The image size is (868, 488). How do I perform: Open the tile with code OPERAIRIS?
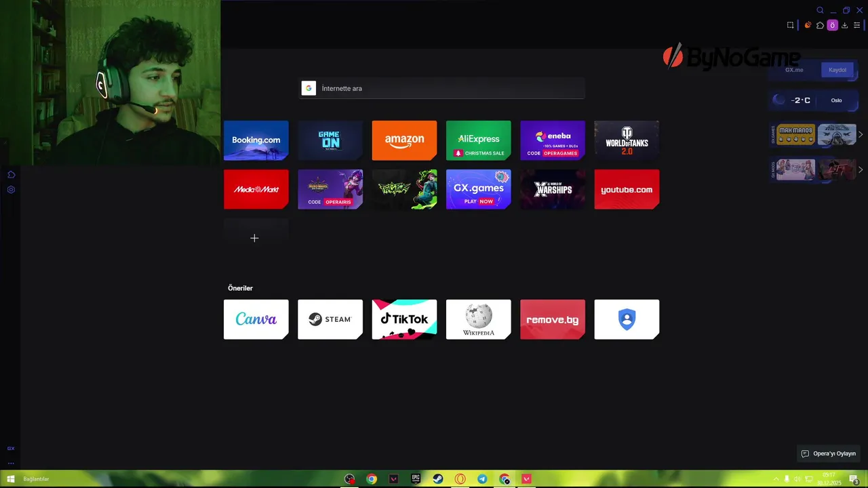click(330, 189)
